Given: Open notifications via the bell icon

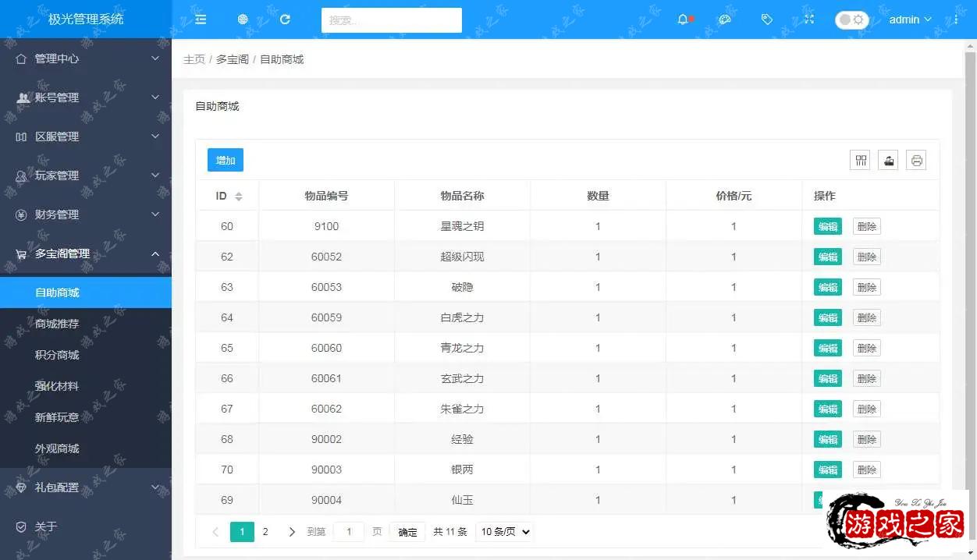Looking at the screenshot, I should tap(684, 19).
